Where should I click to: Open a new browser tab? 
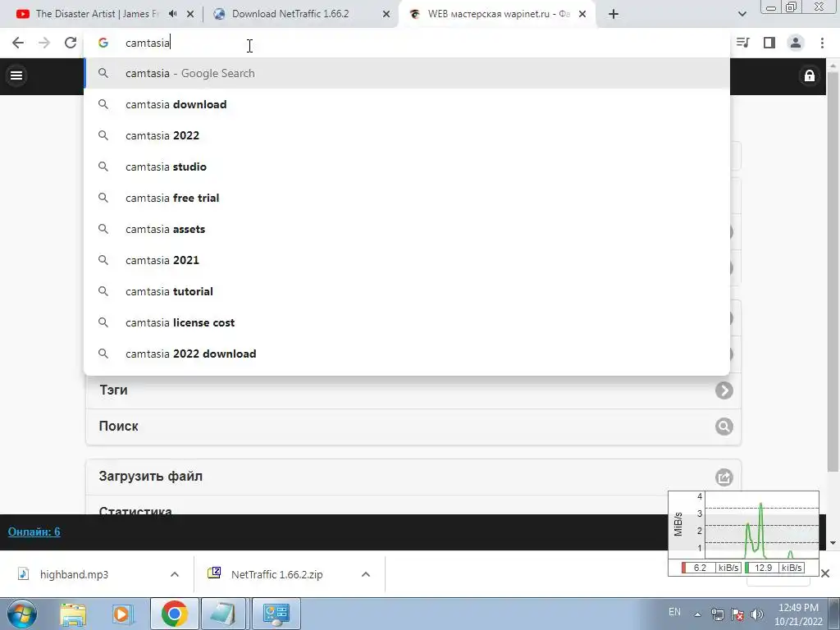coord(614,14)
